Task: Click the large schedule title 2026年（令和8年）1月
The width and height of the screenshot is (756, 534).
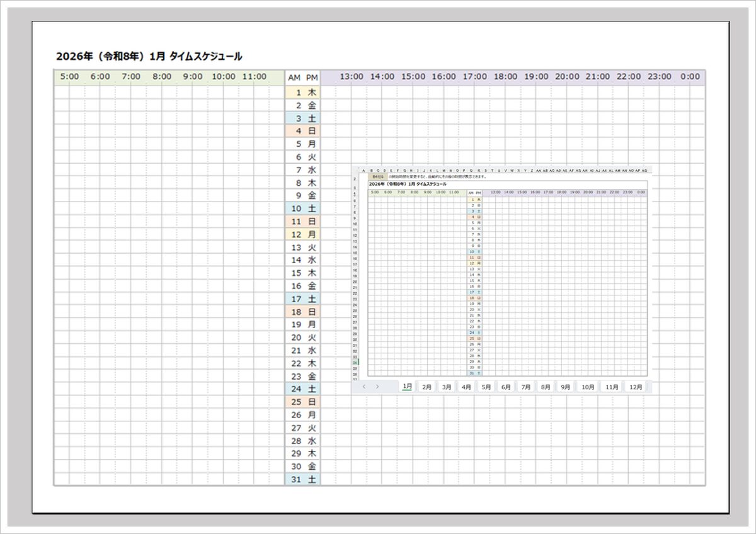Action: pyautogui.click(x=149, y=57)
